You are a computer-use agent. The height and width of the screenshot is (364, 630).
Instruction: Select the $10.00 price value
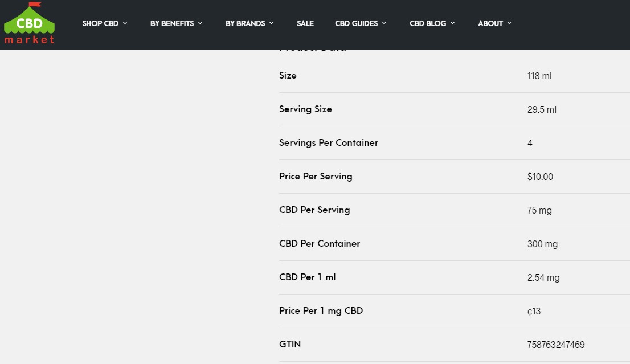(x=540, y=177)
